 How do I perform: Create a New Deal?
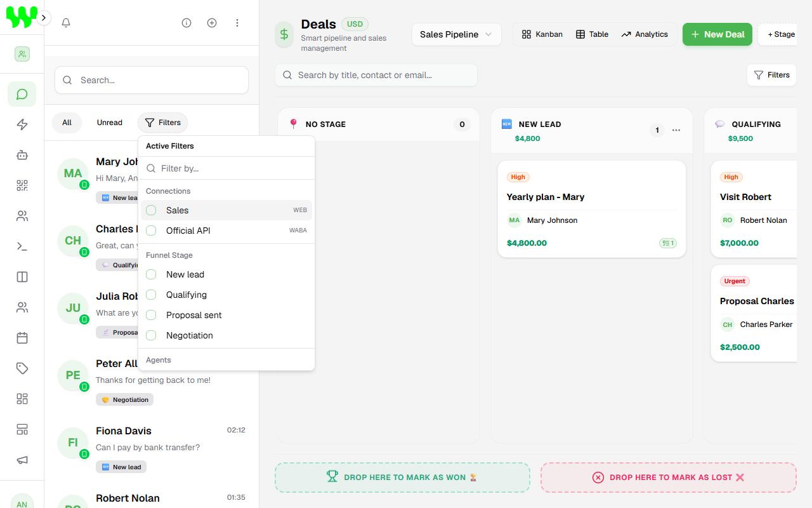click(717, 34)
